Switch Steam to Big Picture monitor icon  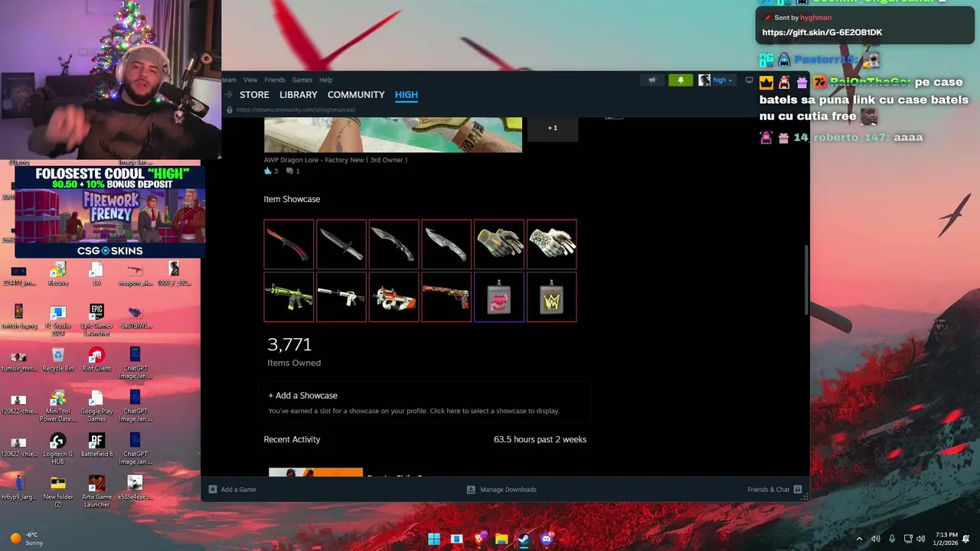click(x=749, y=80)
